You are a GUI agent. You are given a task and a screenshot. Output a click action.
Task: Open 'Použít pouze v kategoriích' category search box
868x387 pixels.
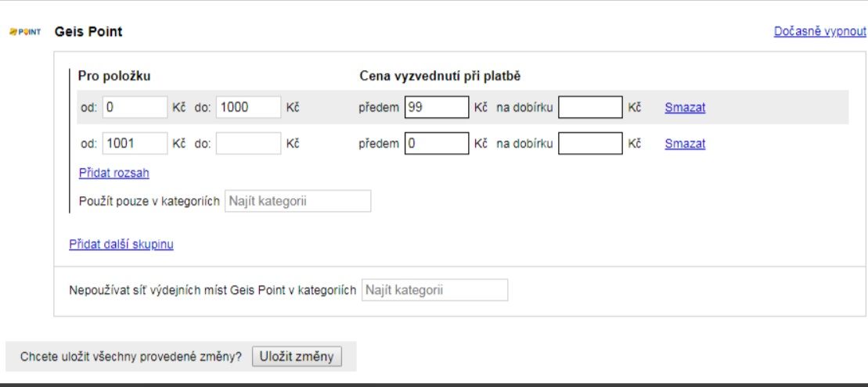pos(298,201)
